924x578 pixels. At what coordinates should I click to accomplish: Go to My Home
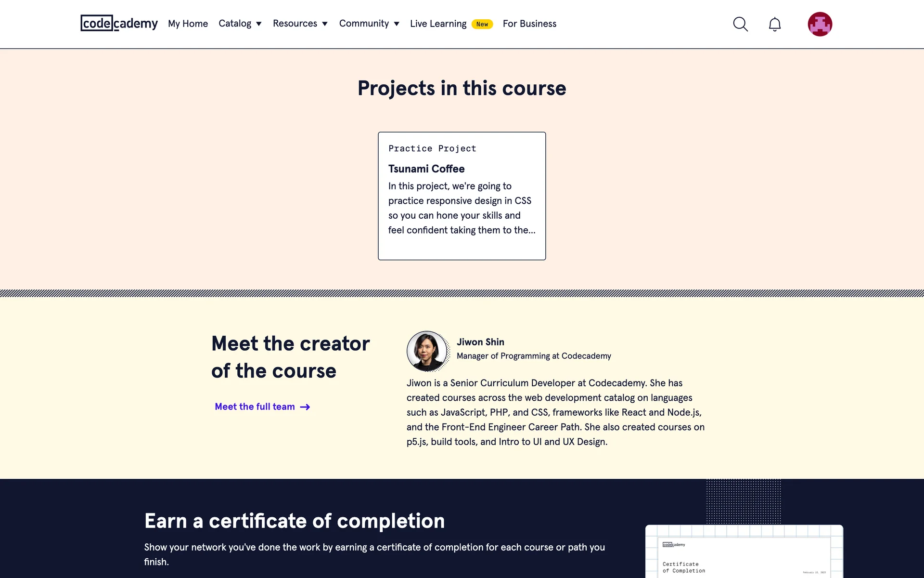pyautogui.click(x=188, y=24)
